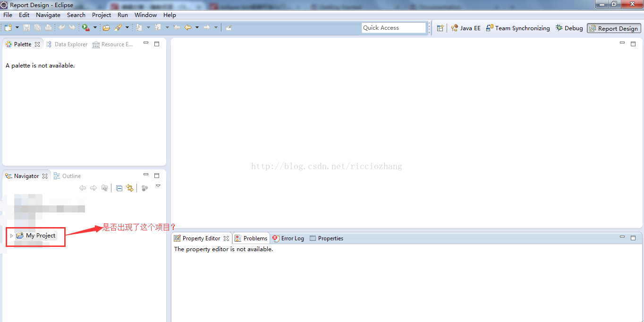Toggle Link with Editor in the Navigator
Image resolution: width=644 pixels, height=322 pixels.
point(130,188)
